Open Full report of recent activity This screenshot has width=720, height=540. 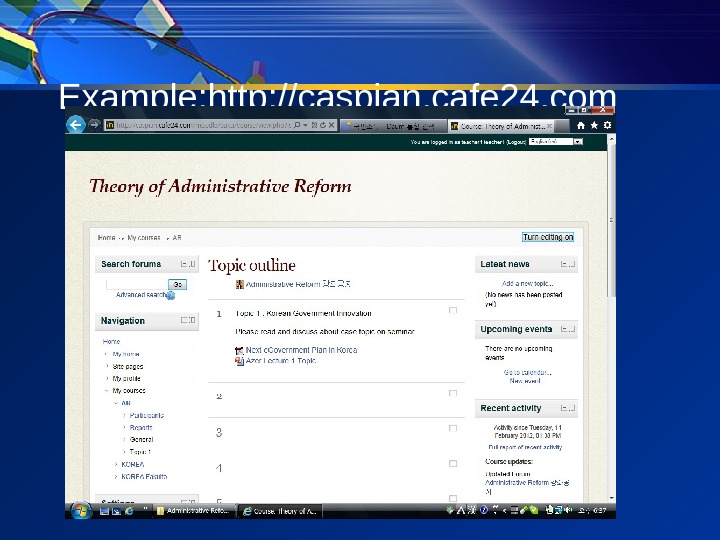coord(525,447)
